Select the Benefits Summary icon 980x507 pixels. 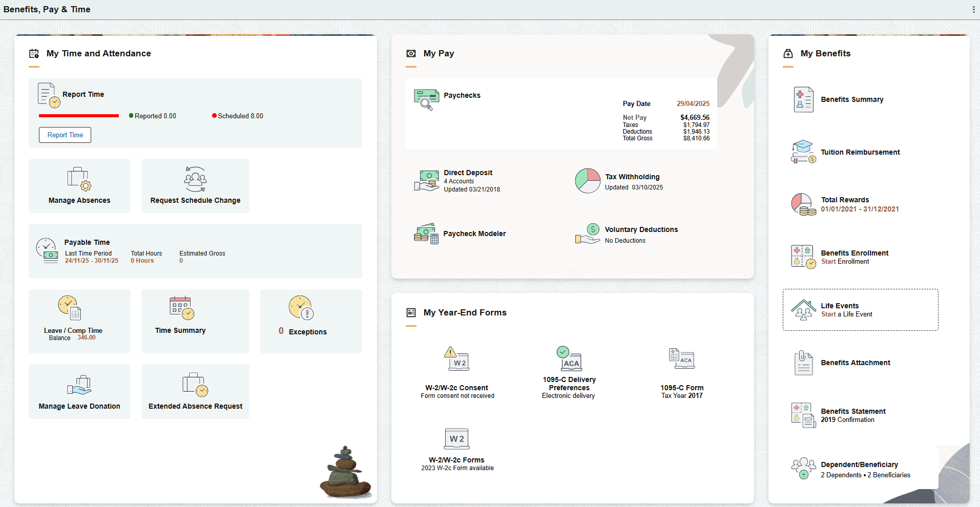click(803, 99)
